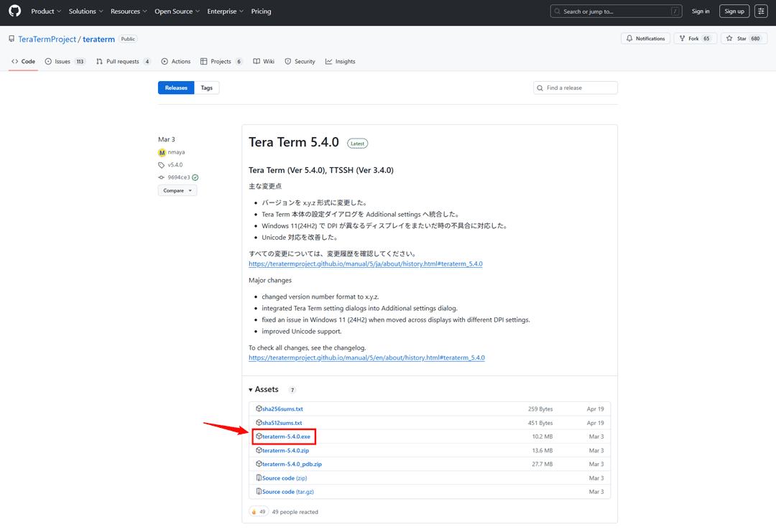
Task: Open nmaya's user avatar
Action: point(162,153)
